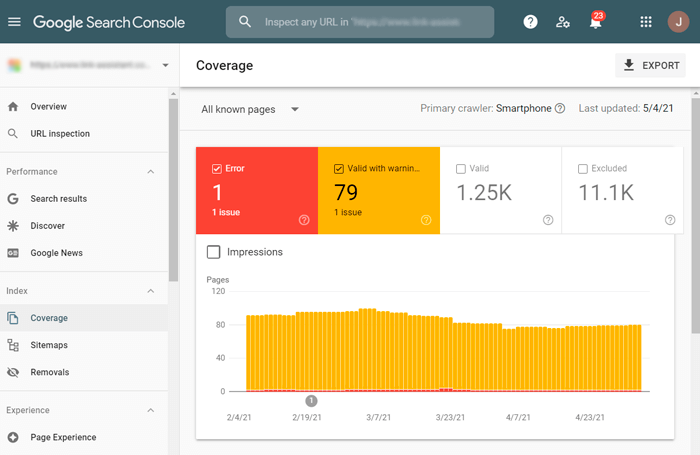
Task: Click the 3/23/21 axis date label
Action: (450, 417)
